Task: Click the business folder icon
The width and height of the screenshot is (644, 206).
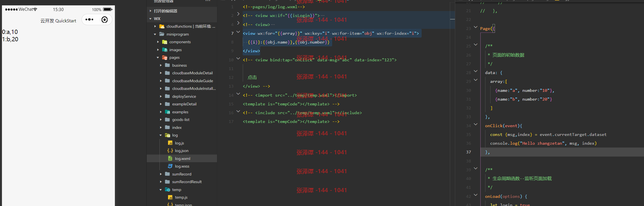Action: tap(168, 65)
